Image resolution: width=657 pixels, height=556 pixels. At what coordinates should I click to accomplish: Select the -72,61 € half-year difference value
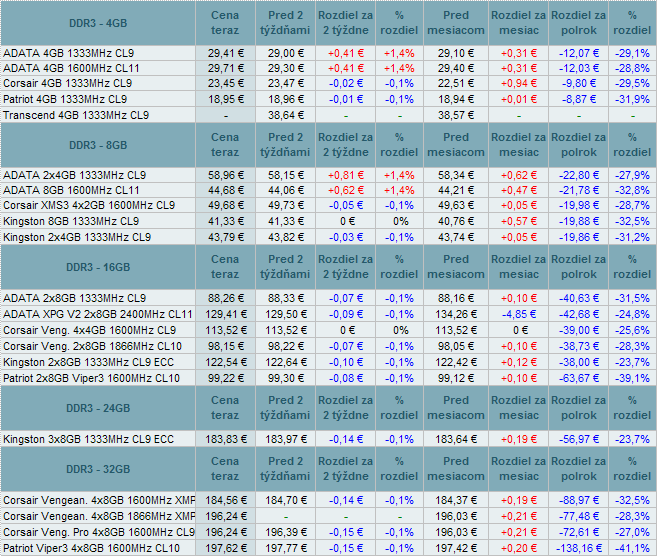579,532
